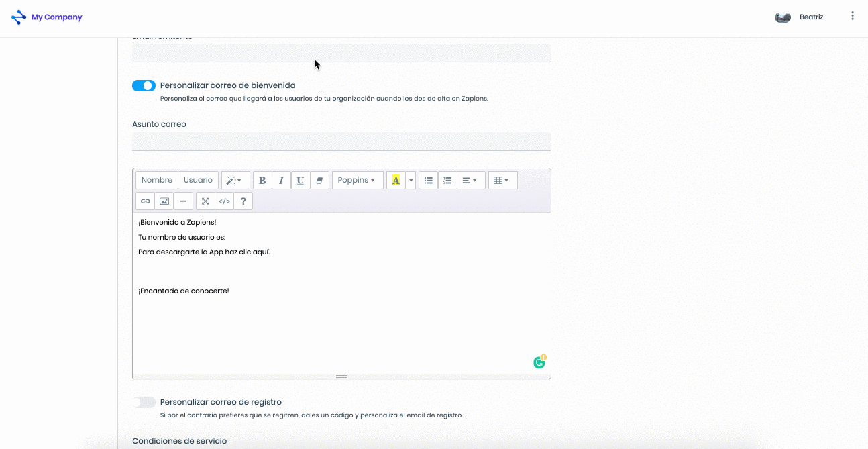The height and width of the screenshot is (449, 868).
Task: Open the insert table dropdown
Action: 502,180
